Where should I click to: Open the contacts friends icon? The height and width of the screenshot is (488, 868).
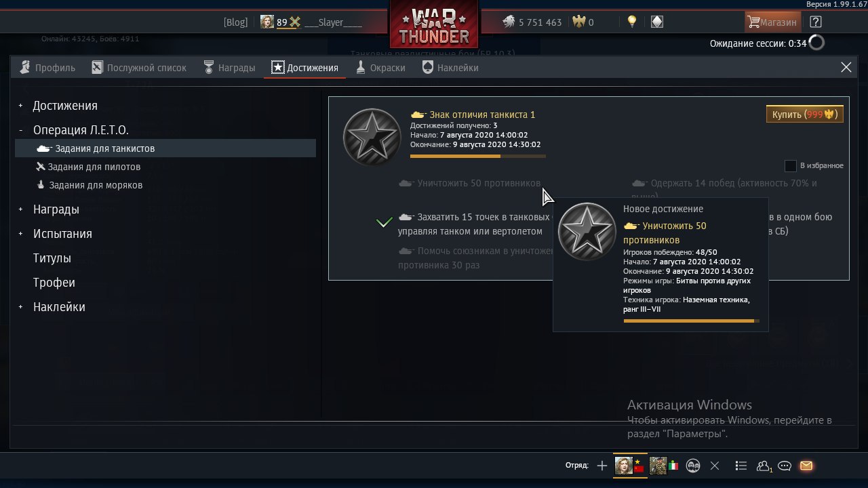coord(764,466)
